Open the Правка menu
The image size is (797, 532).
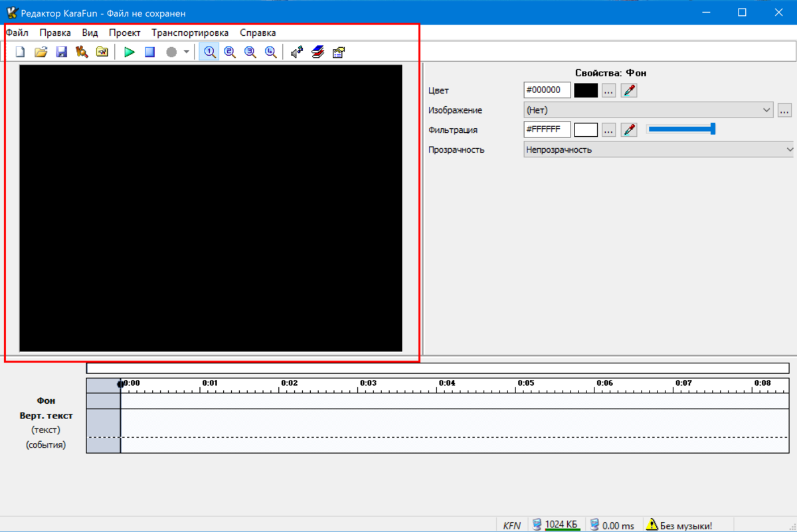(55, 33)
